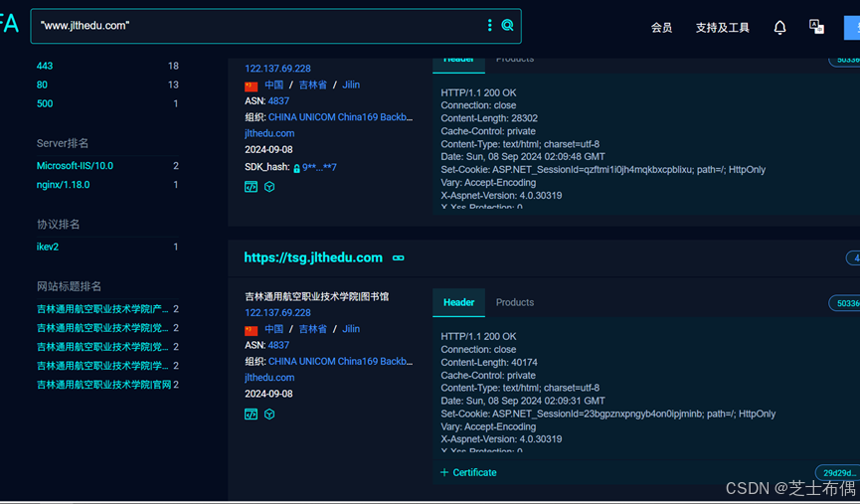
Task: Open cube product icon in tsg.jlthedu.com result
Action: tap(269, 415)
